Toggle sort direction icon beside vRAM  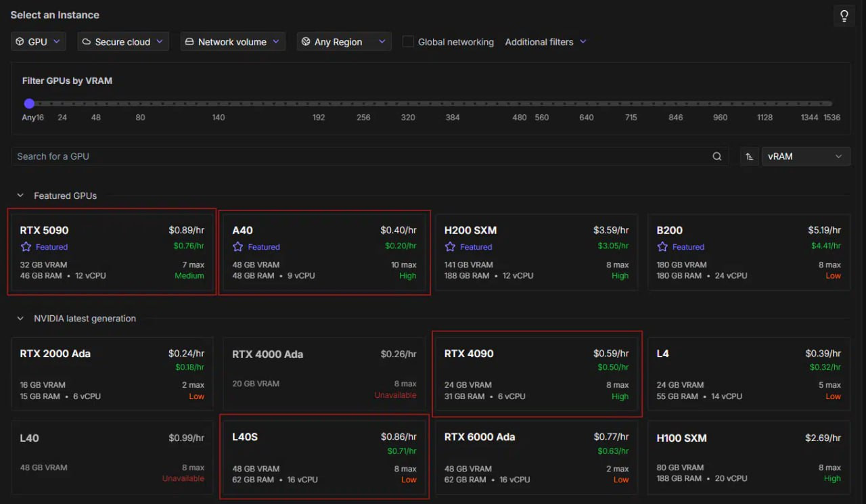pos(749,156)
